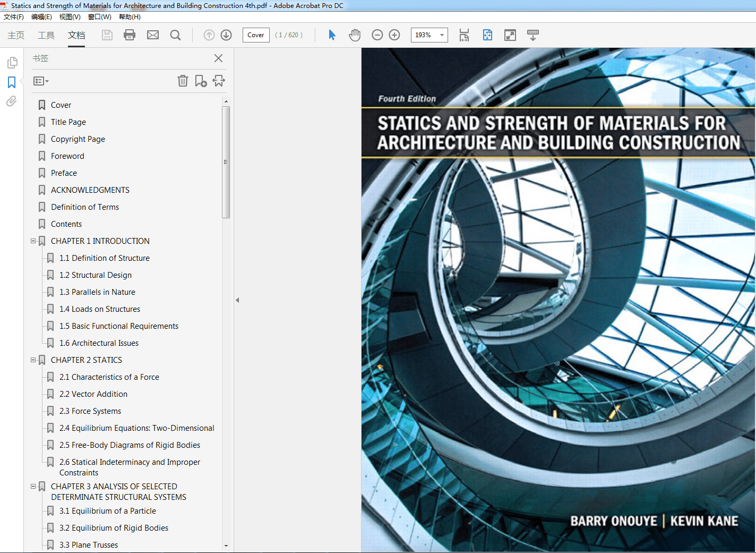This screenshot has height=553, width=756.
Task: Open the 窗口(W) menu
Action: click(x=100, y=17)
